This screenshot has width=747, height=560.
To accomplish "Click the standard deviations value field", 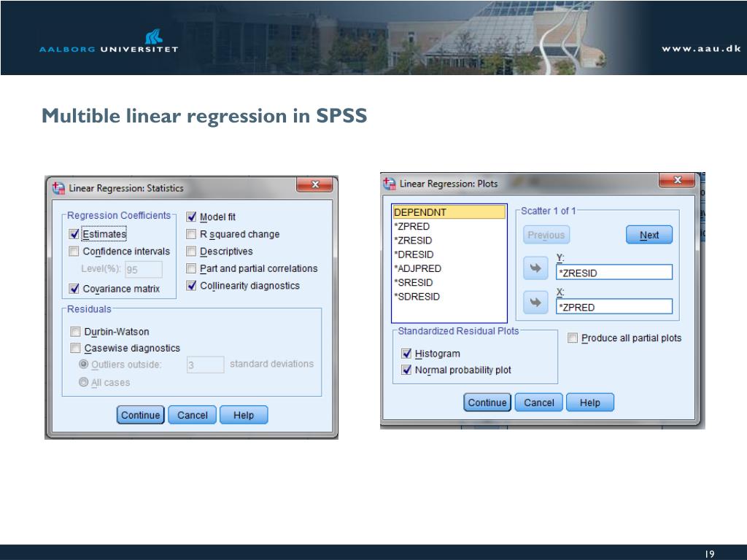I will click(x=205, y=365).
